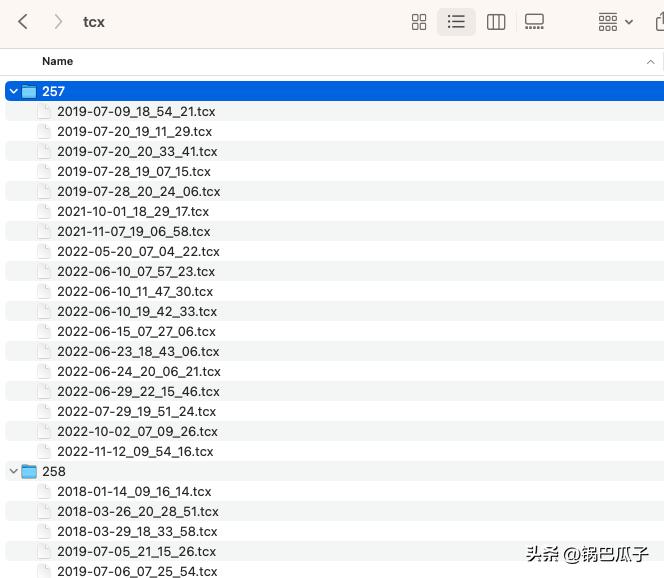Click document icon of 2022-06-15_07_27_06.tcx
This screenshot has width=664, height=578.
44,331
